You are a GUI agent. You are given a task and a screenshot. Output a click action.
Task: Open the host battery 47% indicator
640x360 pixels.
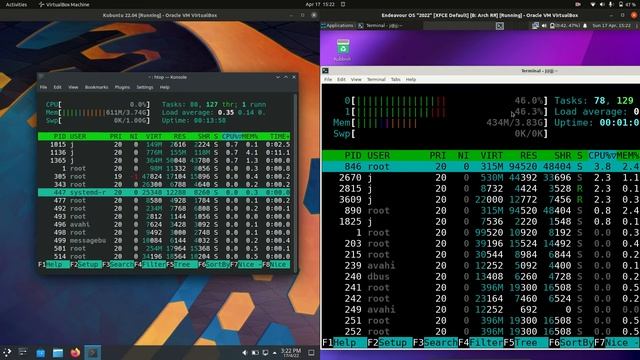[x=626, y=4]
